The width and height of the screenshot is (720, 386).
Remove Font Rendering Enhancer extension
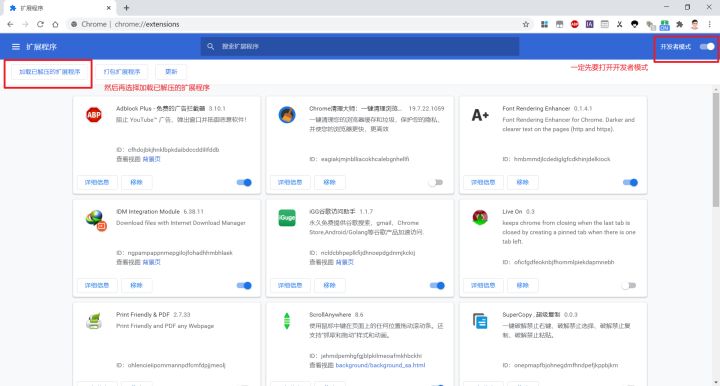click(523, 182)
